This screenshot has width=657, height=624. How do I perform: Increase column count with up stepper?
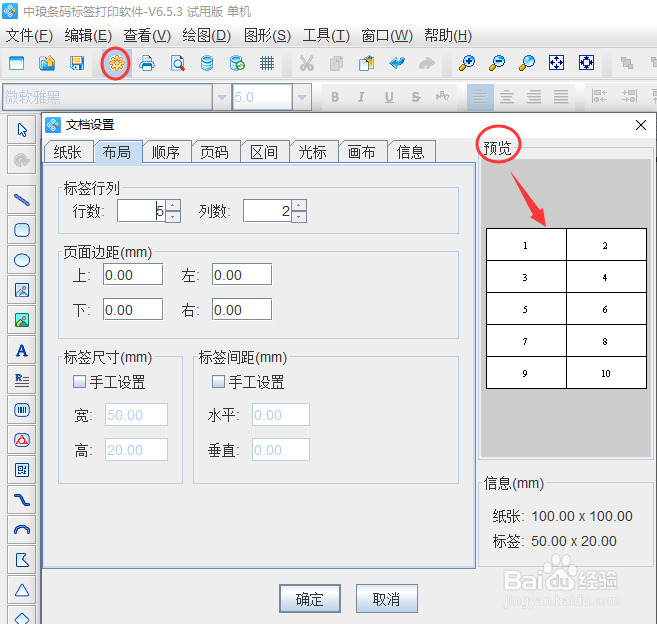click(299, 205)
